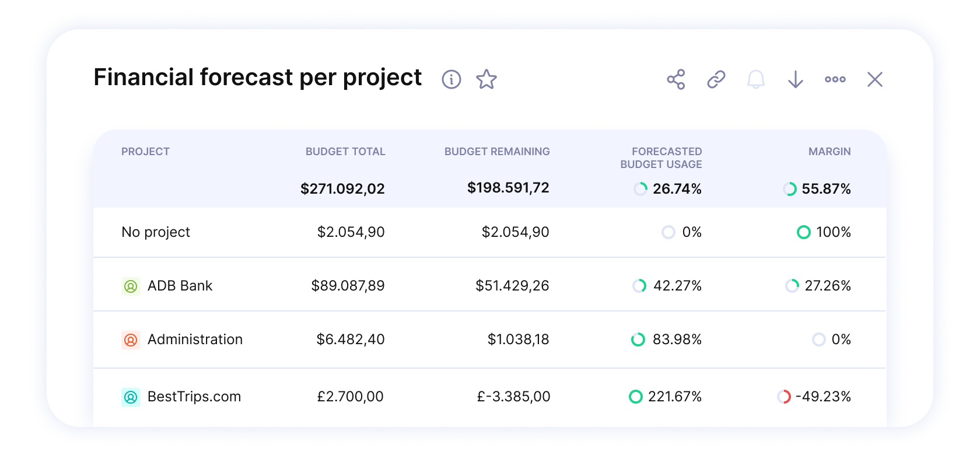Mark the report as favorite with star

pyautogui.click(x=486, y=79)
